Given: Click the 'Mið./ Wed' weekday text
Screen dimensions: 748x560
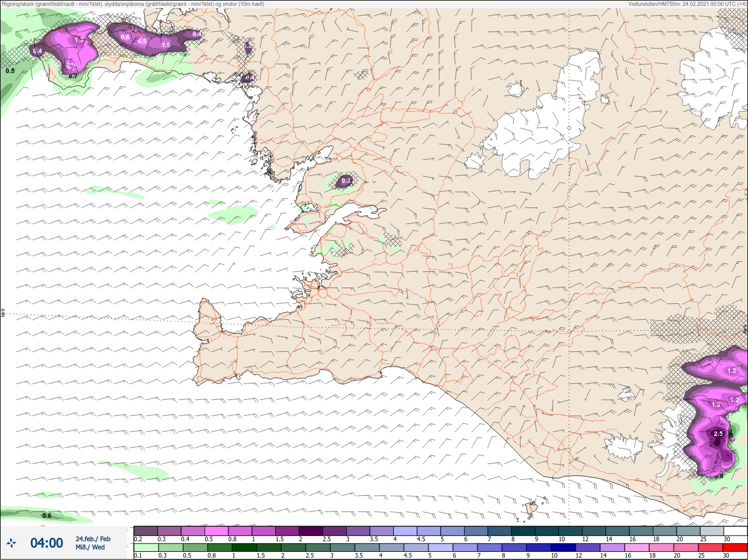Looking at the screenshot, I should pos(90,548).
